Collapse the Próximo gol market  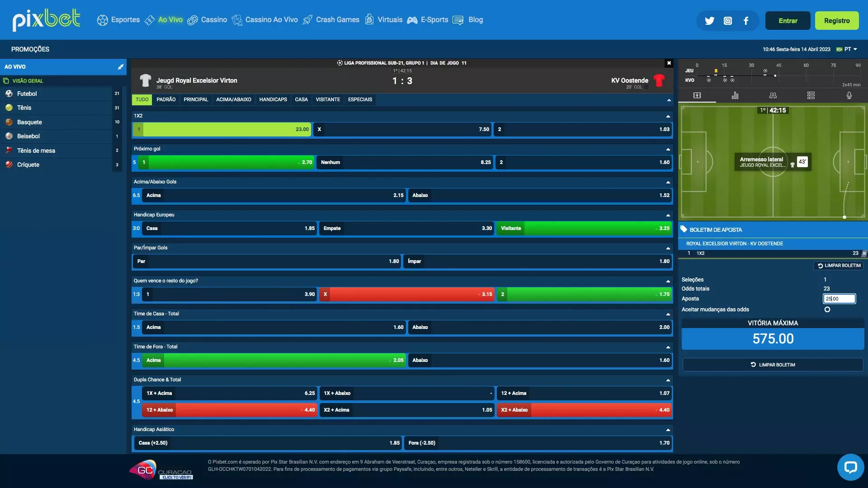(x=668, y=149)
